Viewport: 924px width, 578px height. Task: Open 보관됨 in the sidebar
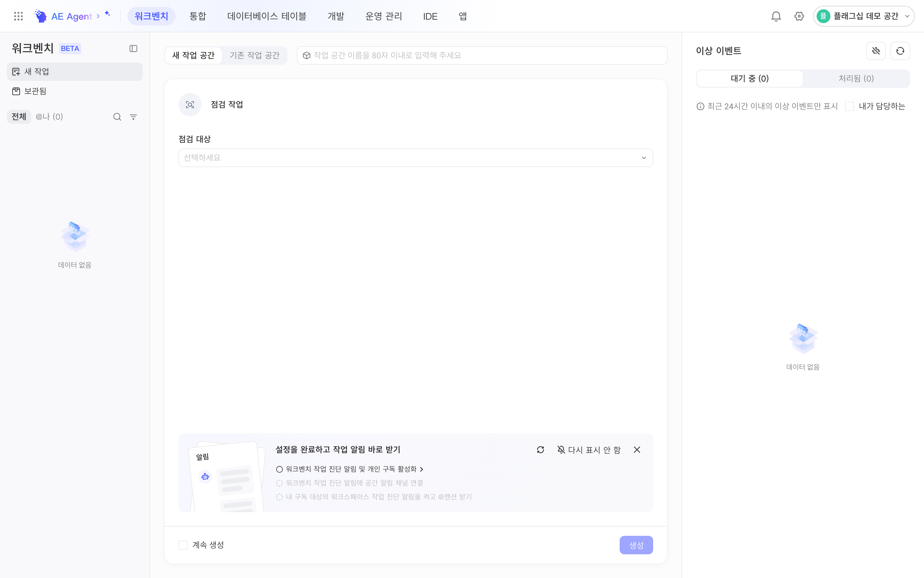pyautogui.click(x=74, y=91)
